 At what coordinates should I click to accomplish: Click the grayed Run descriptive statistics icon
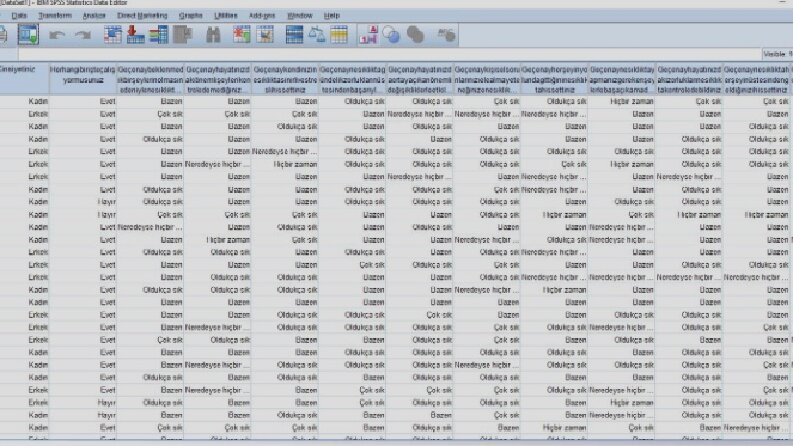pyautogui.click(x=183, y=34)
